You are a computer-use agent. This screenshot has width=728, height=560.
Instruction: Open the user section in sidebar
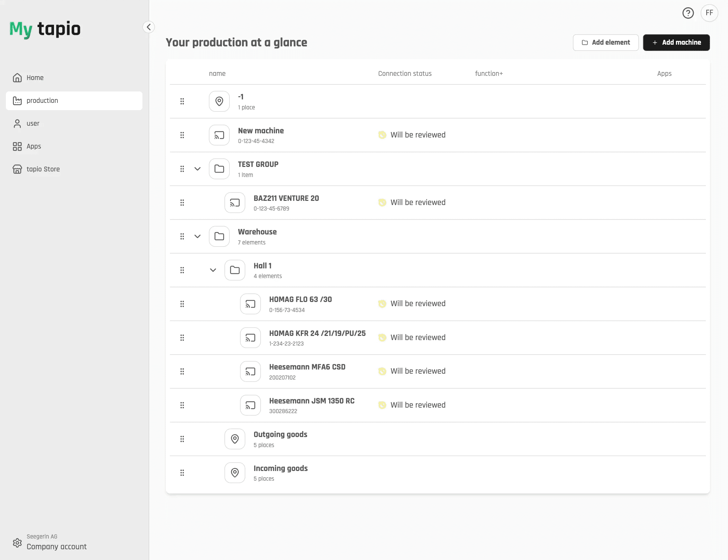click(x=33, y=123)
